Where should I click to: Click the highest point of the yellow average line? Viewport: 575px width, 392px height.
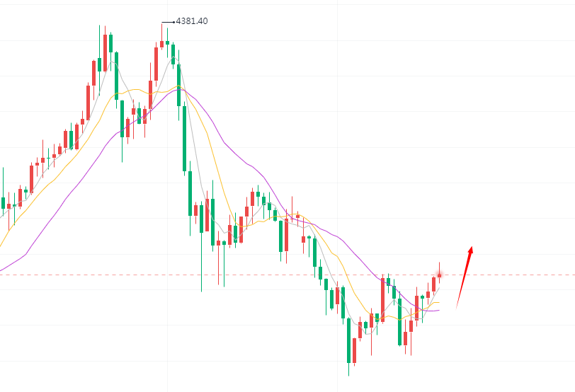click(x=178, y=87)
